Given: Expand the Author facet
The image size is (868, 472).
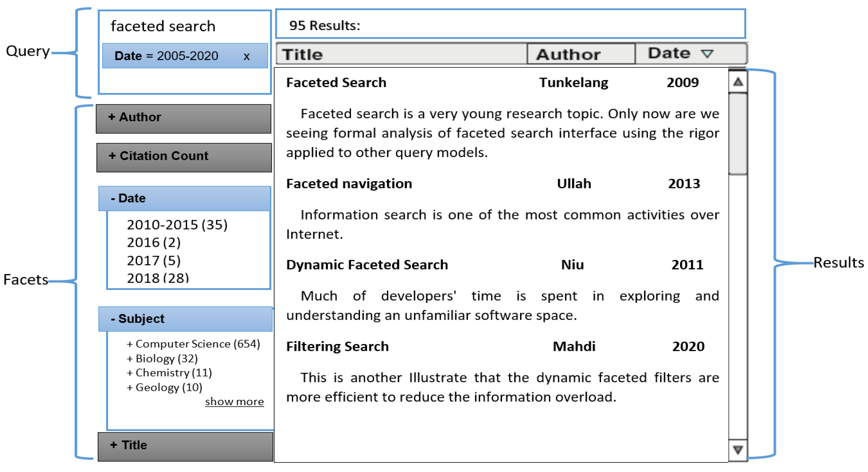Looking at the screenshot, I should [x=183, y=117].
